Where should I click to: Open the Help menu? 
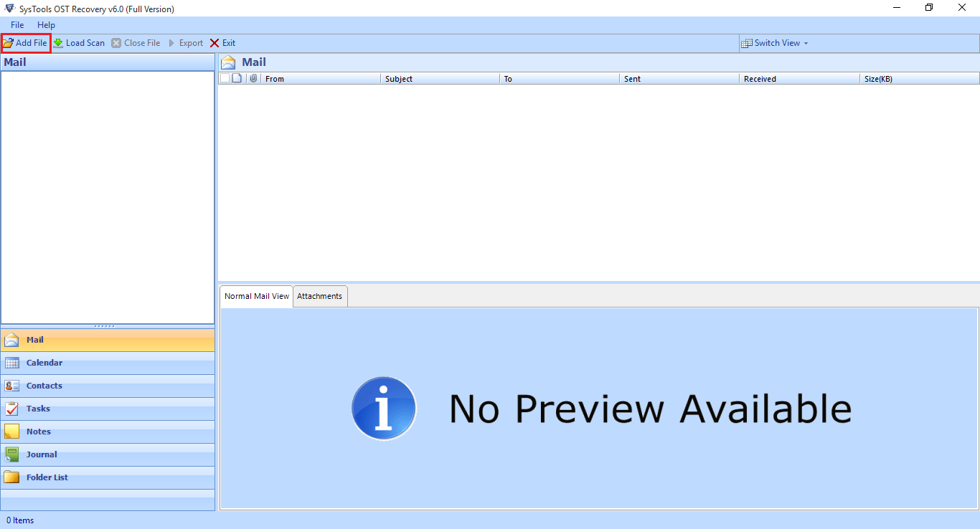point(46,25)
